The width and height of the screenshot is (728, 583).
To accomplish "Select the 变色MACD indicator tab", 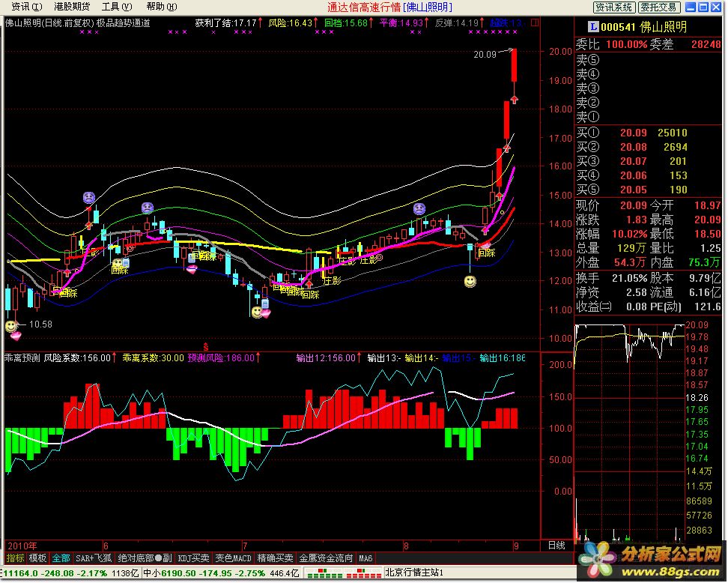I will (233, 558).
